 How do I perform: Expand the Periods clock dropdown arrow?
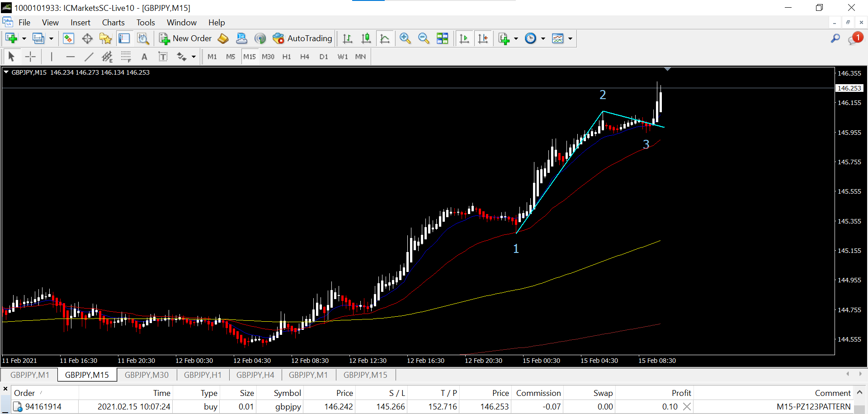543,38
